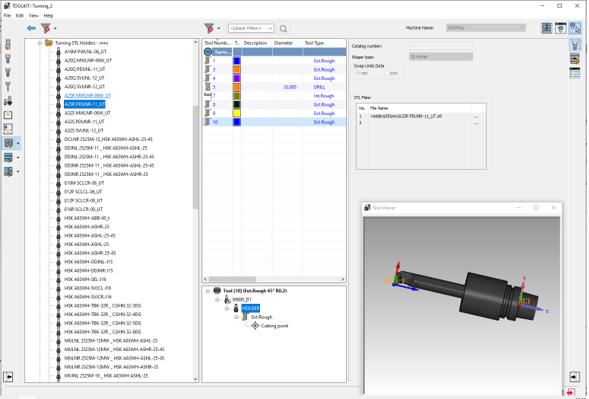Select the A20Q SVUNL-12_UT holder
This screenshot has width=589, height=399.
84,78
